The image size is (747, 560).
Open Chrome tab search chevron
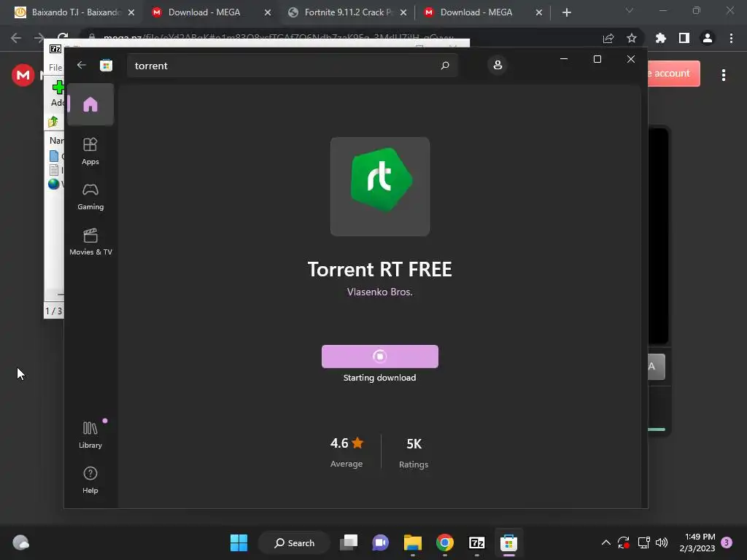(x=630, y=10)
